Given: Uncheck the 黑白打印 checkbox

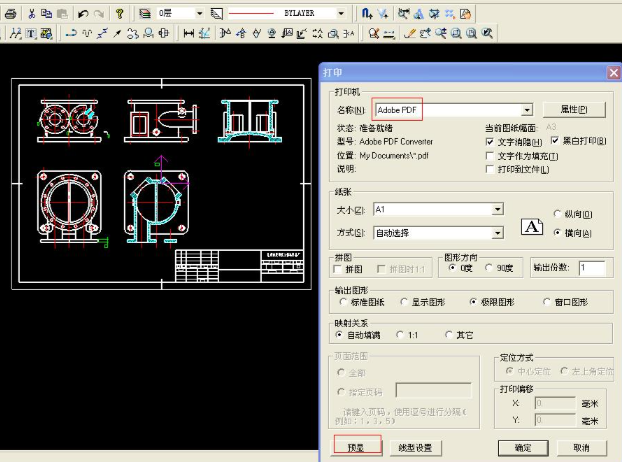Looking at the screenshot, I should (554, 142).
